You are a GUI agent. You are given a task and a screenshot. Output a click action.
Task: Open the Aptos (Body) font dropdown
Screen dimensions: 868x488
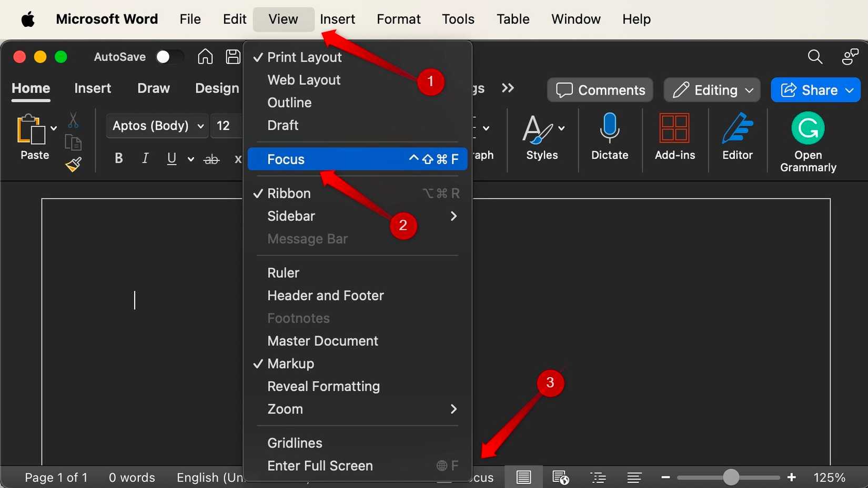(x=156, y=126)
